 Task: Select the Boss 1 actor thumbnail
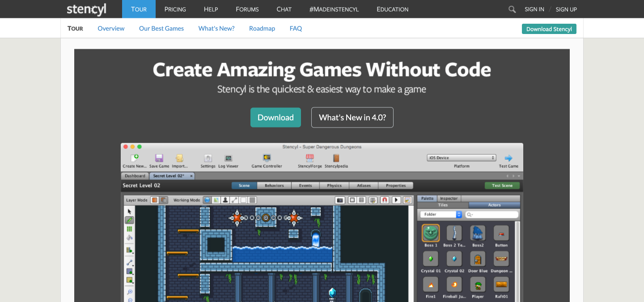[x=431, y=233]
